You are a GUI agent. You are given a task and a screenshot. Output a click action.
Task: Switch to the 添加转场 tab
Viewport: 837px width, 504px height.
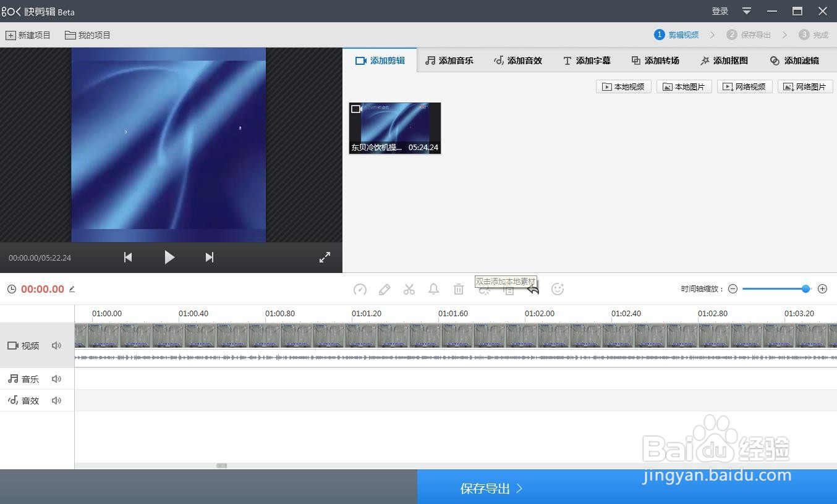point(655,61)
